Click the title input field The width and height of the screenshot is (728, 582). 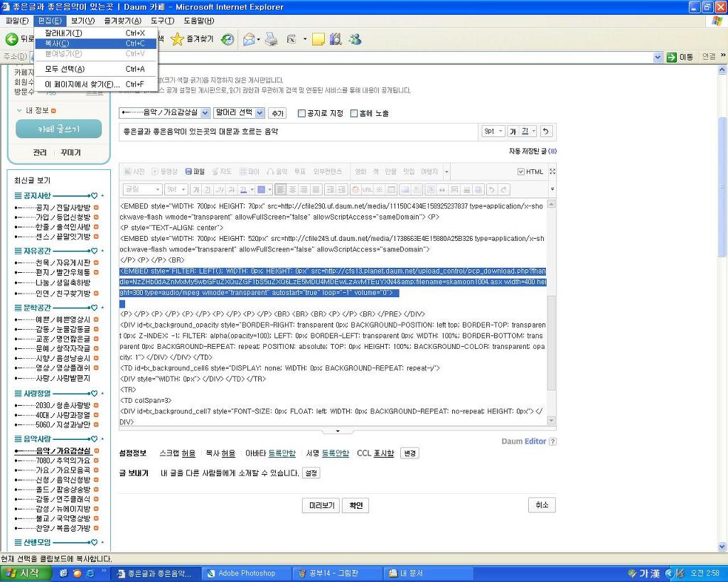[298, 131]
